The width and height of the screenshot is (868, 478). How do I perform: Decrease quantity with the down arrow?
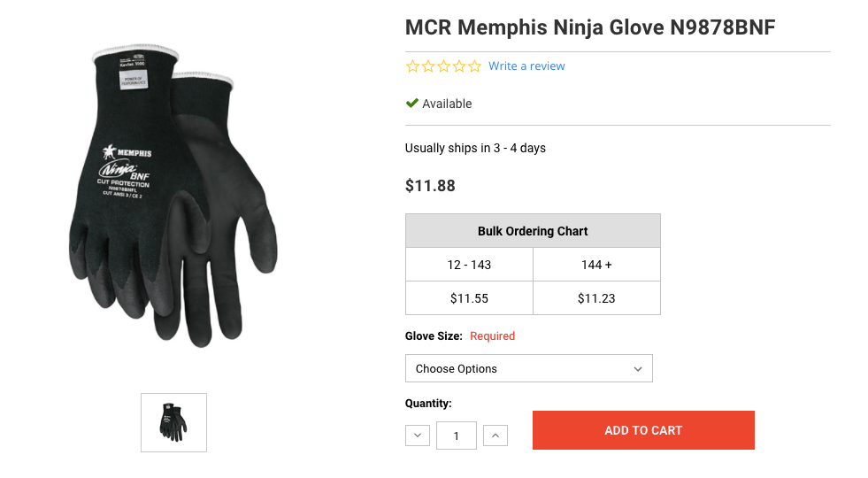(x=418, y=436)
